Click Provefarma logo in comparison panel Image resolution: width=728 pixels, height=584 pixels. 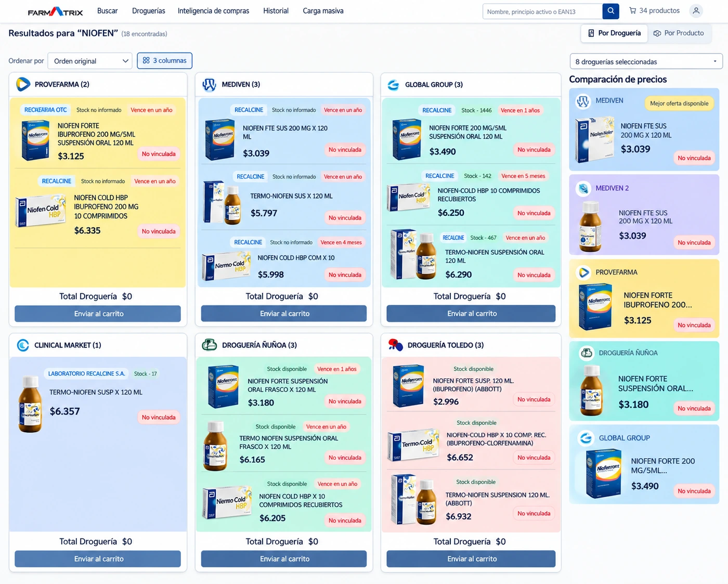[x=584, y=272]
